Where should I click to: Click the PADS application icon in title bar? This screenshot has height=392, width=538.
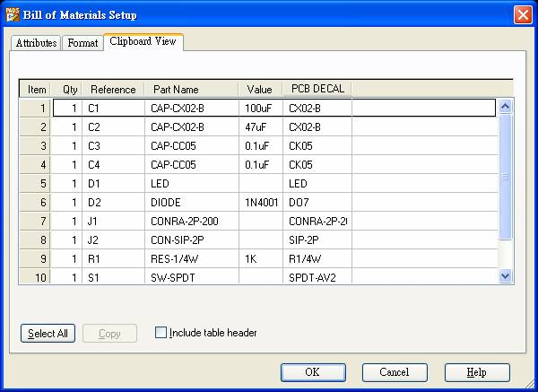[x=12, y=13]
